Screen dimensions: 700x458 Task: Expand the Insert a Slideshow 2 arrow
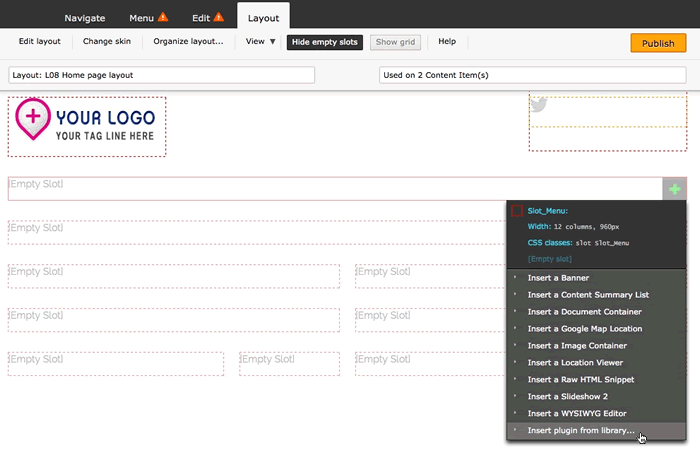(x=515, y=397)
